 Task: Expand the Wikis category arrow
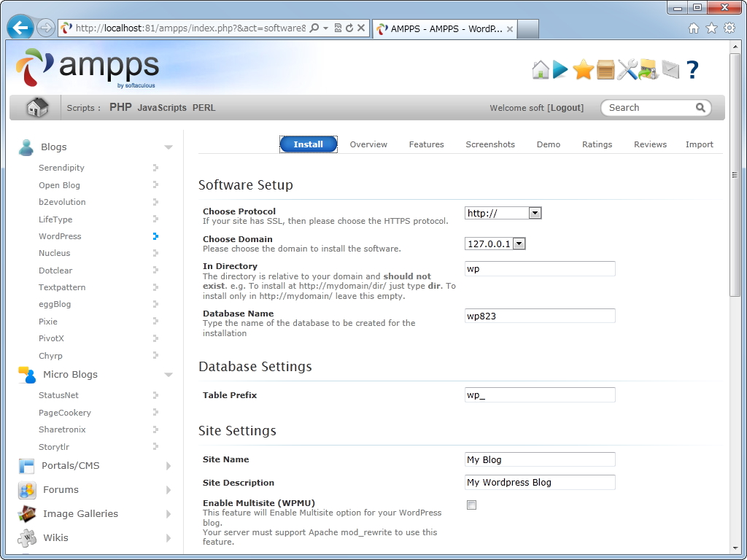pos(169,538)
